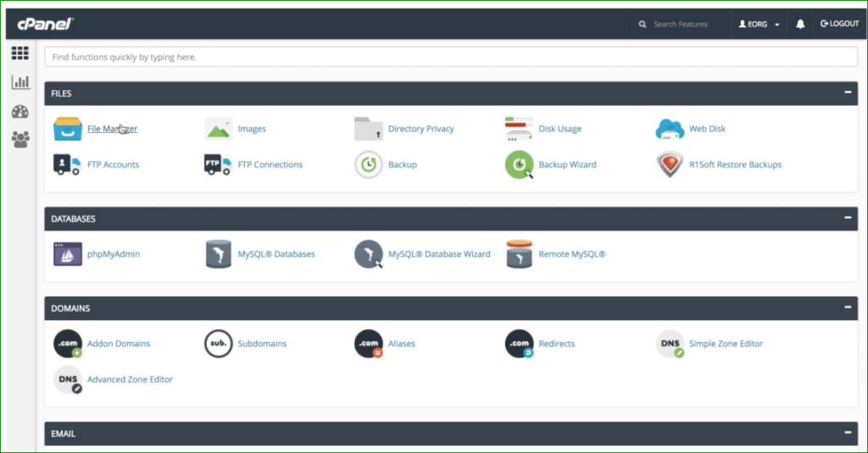Click the Subdomains icon

tap(218, 344)
